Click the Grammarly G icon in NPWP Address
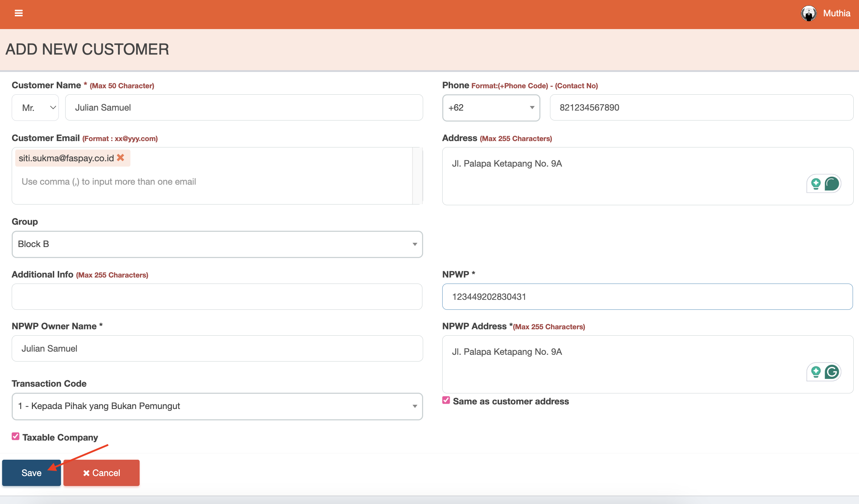Screen dimensions: 859x504 coord(832,372)
